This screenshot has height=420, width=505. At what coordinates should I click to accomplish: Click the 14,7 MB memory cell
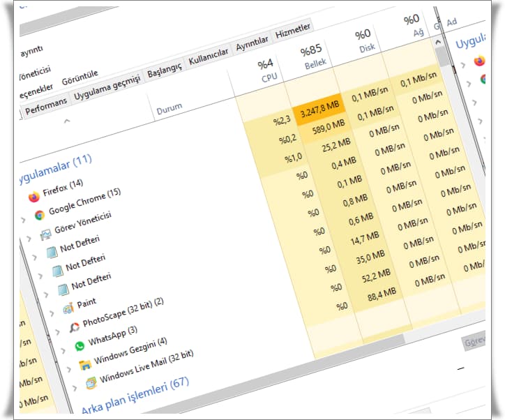pyautogui.click(x=364, y=238)
